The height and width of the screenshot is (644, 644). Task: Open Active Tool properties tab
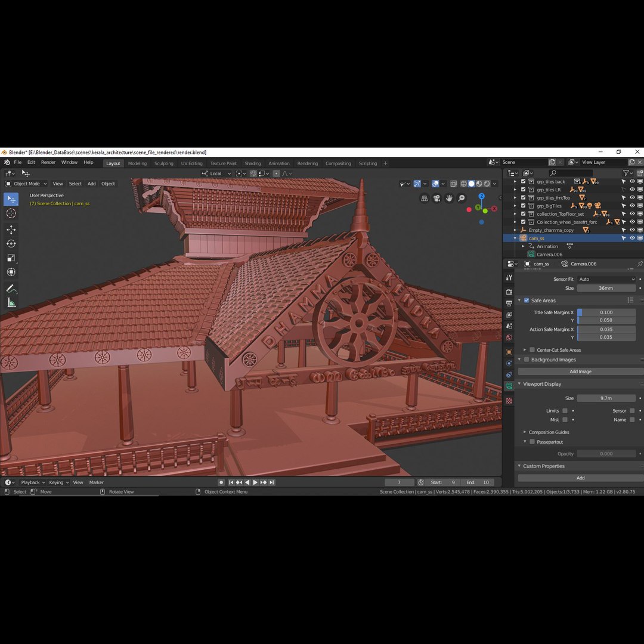coord(509,278)
